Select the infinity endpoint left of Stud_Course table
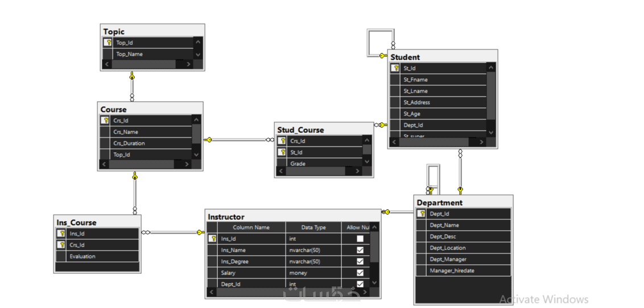The width and height of the screenshot is (644, 308). tap(270, 140)
